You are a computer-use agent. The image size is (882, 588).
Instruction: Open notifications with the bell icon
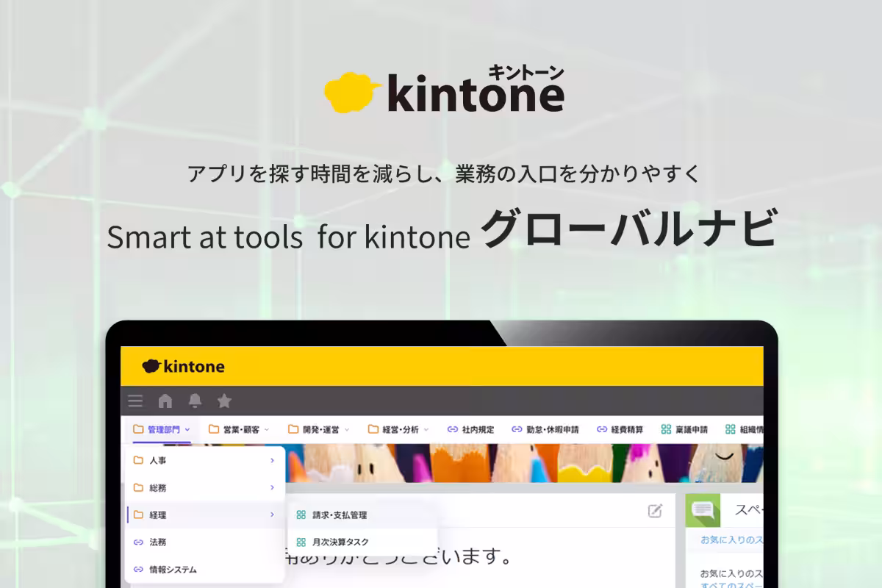(x=195, y=401)
